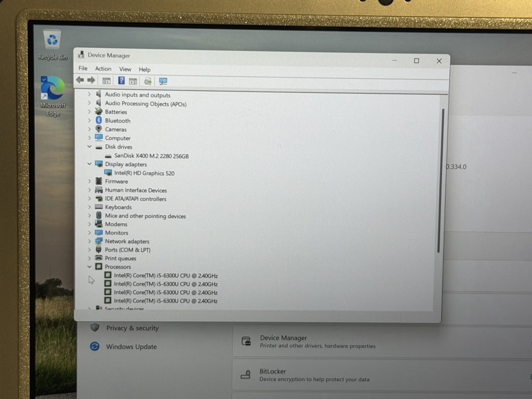Click the Windows Update icon in Settings
The image size is (532, 399).
(95, 346)
